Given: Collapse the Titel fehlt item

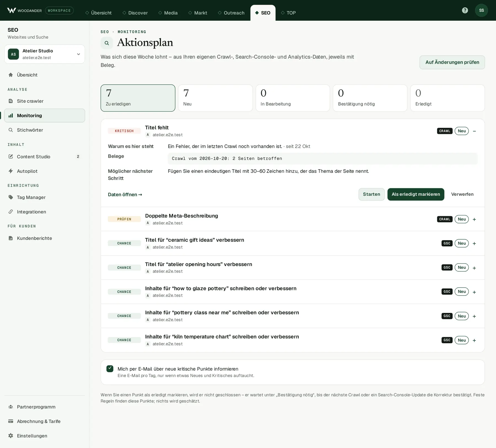Looking at the screenshot, I should point(474,131).
